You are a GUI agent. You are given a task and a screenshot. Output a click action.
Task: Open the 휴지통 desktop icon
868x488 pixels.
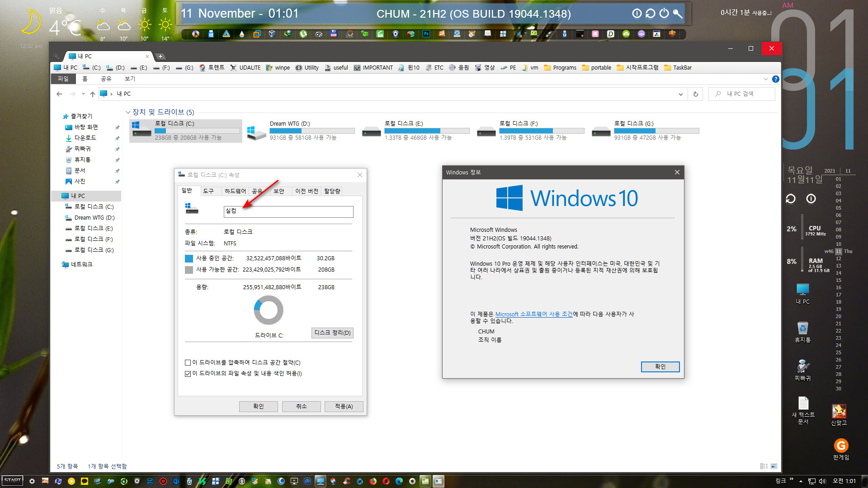point(803,332)
